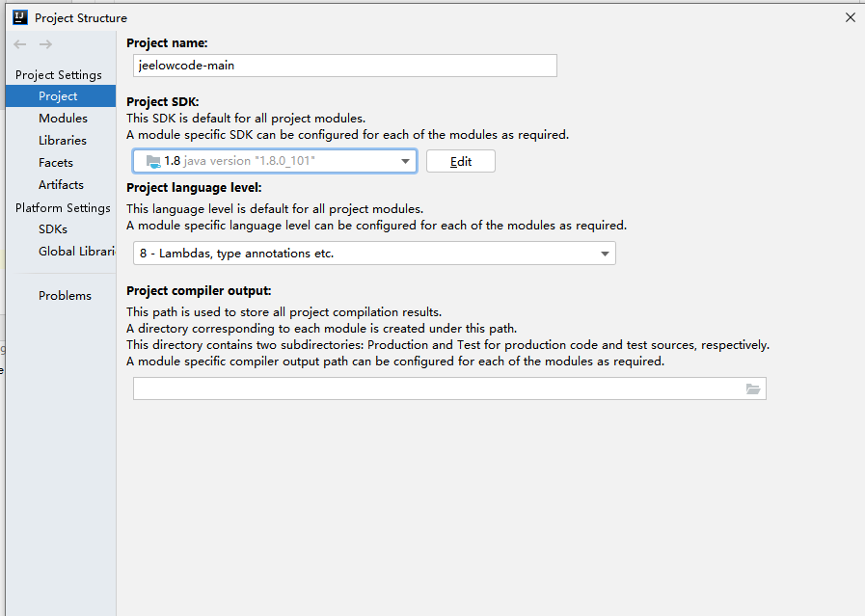
Task: Switch to SDKs under Platform Settings
Action: [x=53, y=229]
